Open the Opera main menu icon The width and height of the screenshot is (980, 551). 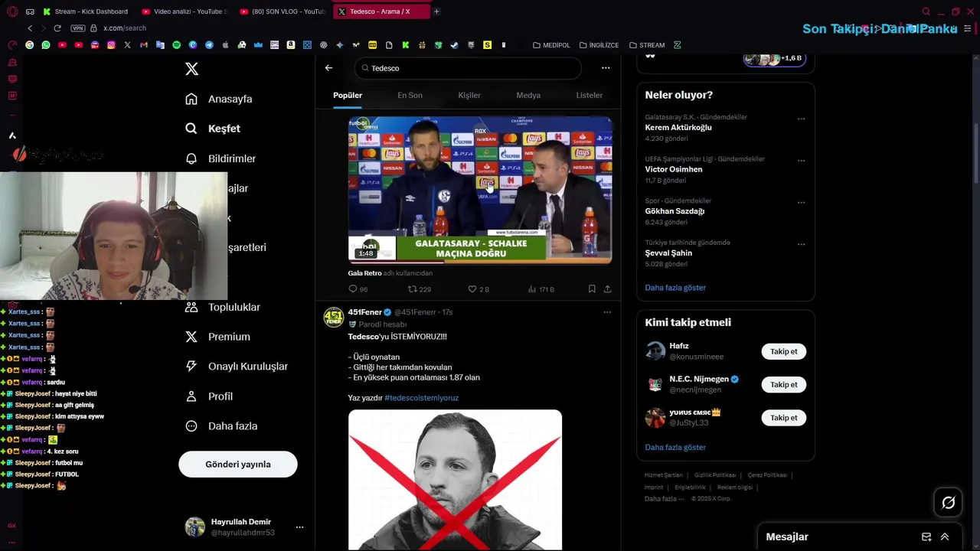coord(12,11)
